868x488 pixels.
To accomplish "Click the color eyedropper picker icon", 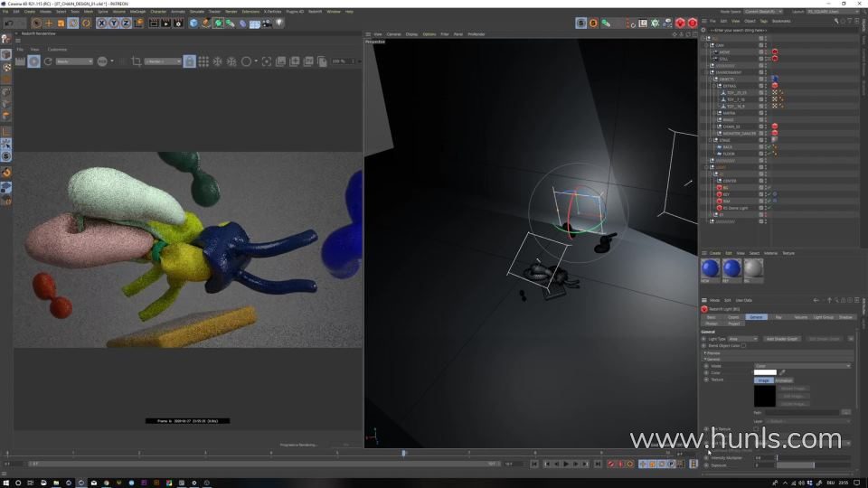I will (x=782, y=372).
